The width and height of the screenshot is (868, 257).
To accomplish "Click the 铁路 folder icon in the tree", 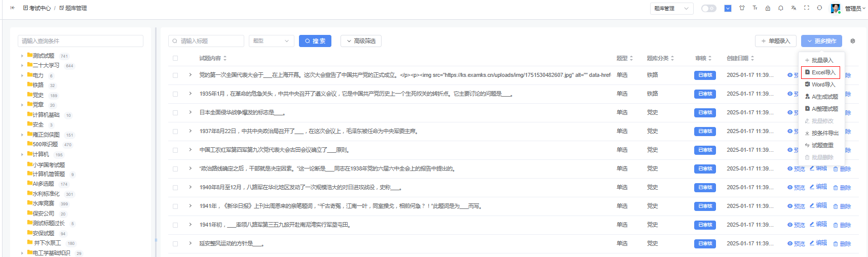I will coord(29,84).
